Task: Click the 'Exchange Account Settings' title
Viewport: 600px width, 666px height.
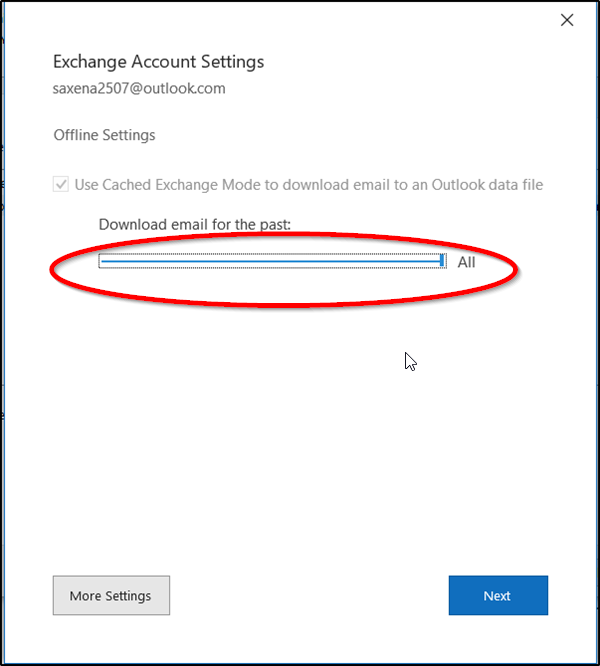Action: coord(158,62)
